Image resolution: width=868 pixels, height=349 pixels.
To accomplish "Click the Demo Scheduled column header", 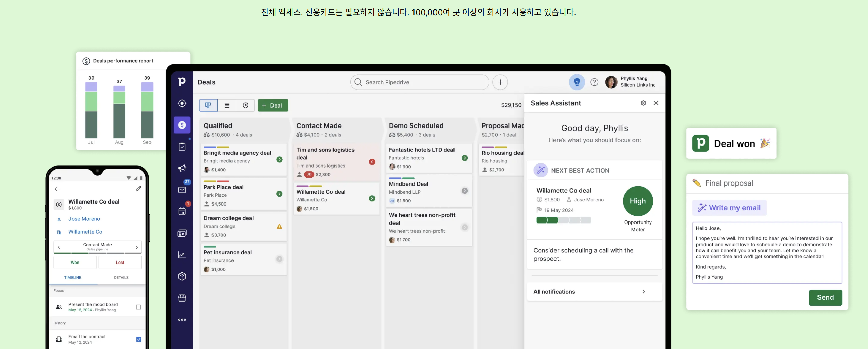I will coord(429,130).
